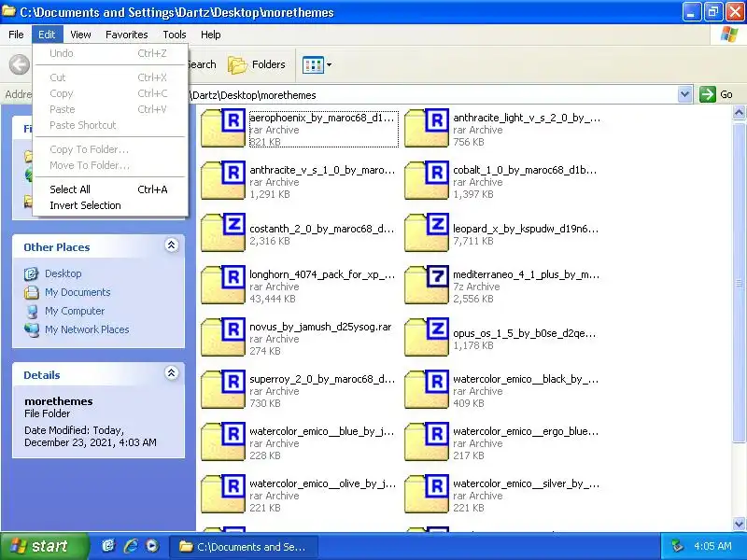Click Show Desktop in Quick Launch
This screenshot has width=747, height=560.
108,546
